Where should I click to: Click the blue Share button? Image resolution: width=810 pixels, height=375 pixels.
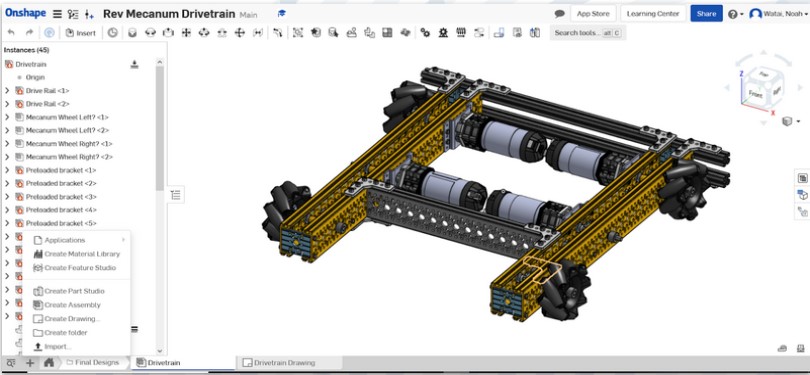(706, 14)
